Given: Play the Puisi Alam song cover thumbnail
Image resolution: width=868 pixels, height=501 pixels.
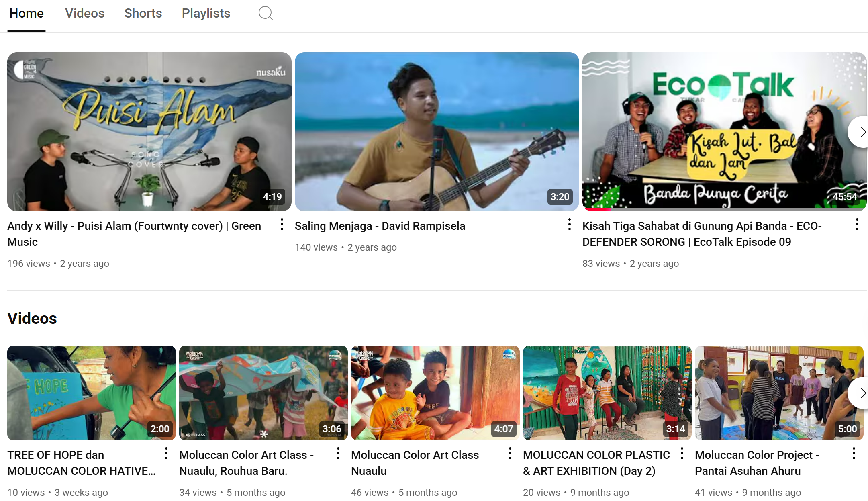Looking at the screenshot, I should click(149, 132).
